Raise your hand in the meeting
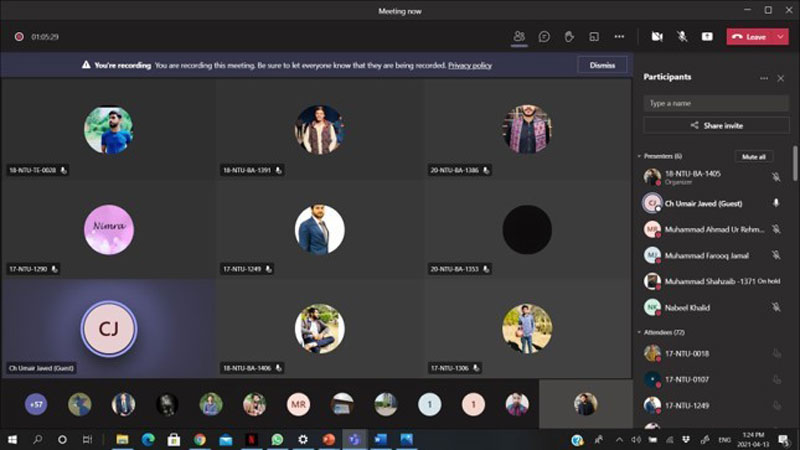 569,36
